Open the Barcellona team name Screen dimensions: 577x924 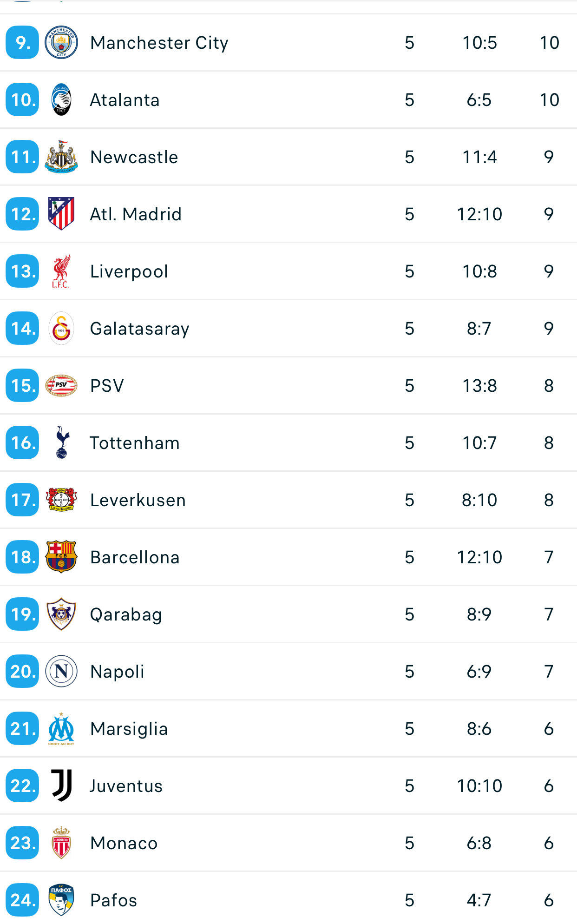(x=135, y=557)
